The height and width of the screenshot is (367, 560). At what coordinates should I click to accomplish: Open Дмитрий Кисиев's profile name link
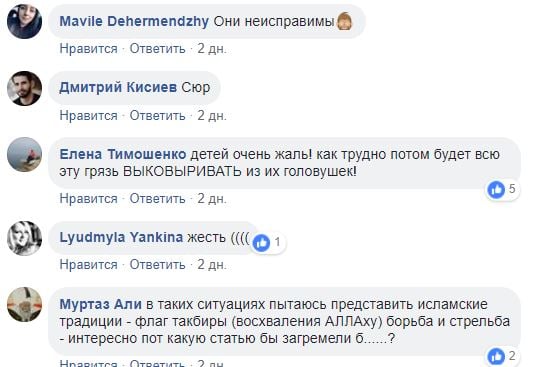click(118, 87)
